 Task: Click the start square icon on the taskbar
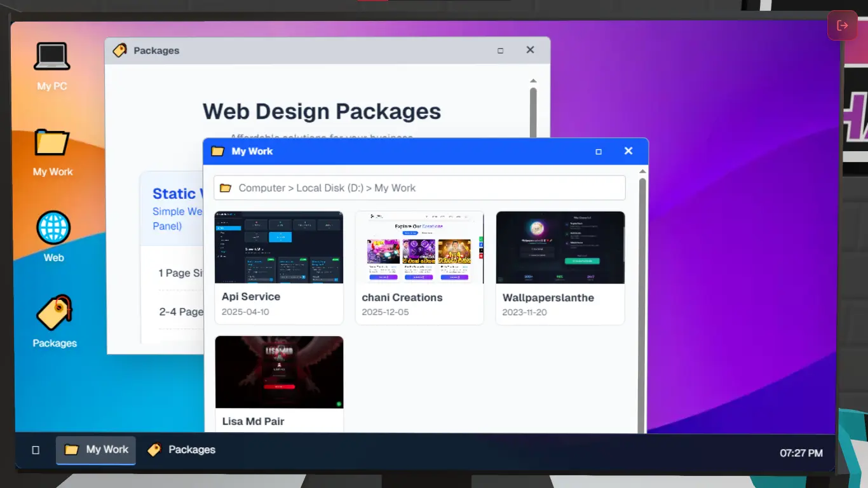36,450
